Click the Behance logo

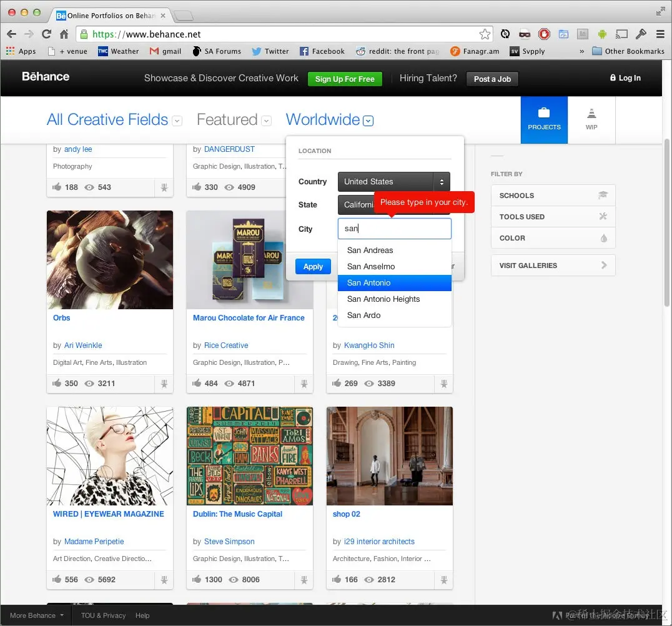[46, 76]
